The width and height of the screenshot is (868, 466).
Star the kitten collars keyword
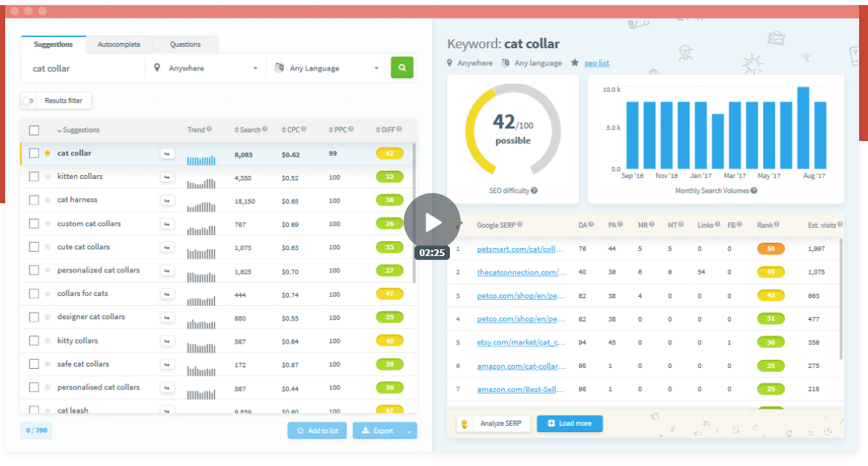(x=47, y=177)
